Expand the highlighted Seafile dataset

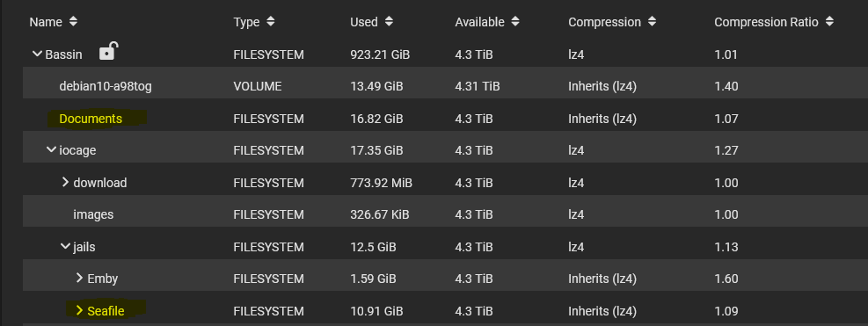pos(79,310)
